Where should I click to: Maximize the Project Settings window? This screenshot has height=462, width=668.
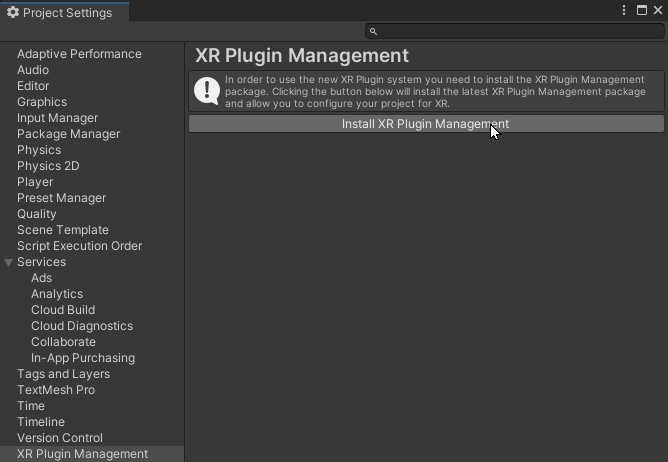pyautogui.click(x=642, y=10)
